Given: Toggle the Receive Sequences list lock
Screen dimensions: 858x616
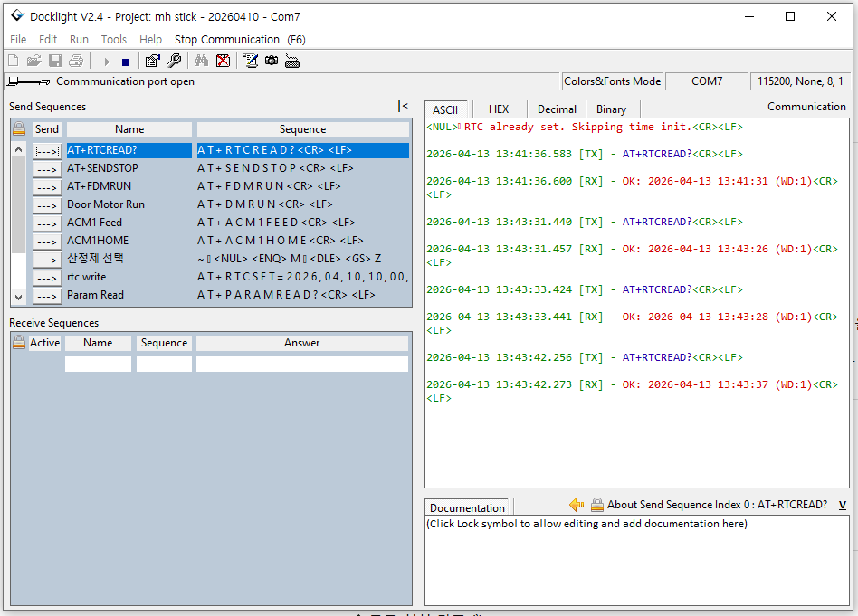Looking at the screenshot, I should tap(19, 343).
